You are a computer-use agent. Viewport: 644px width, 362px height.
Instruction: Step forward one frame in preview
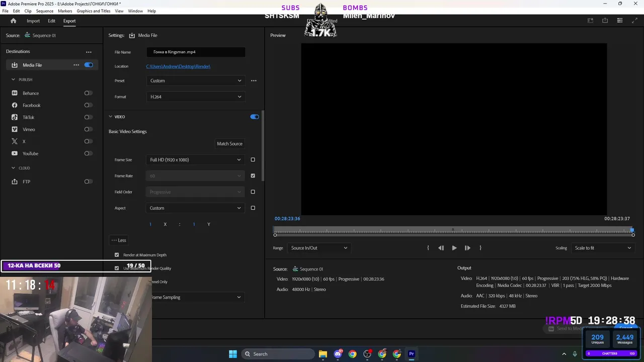pyautogui.click(x=467, y=248)
